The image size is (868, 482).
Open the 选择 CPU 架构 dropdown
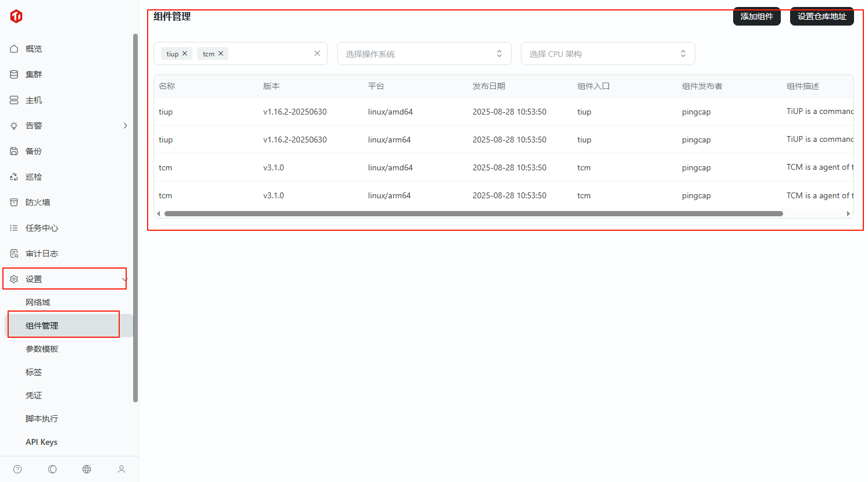pos(608,53)
